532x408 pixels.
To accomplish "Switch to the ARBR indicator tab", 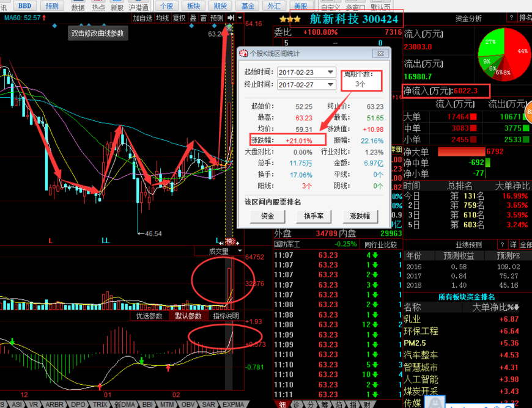I will (x=54, y=404).
